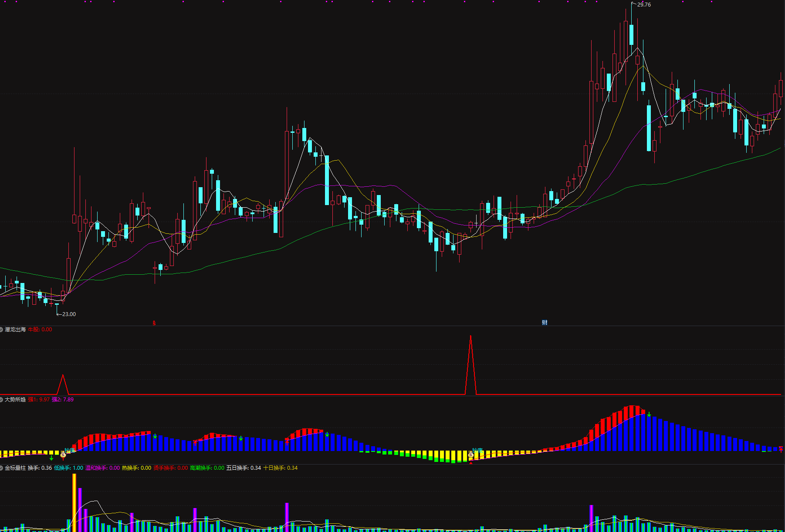The image size is (785, 532).
Task: Toggle the round icon beside 大势所趋
Action: click(x=2, y=400)
